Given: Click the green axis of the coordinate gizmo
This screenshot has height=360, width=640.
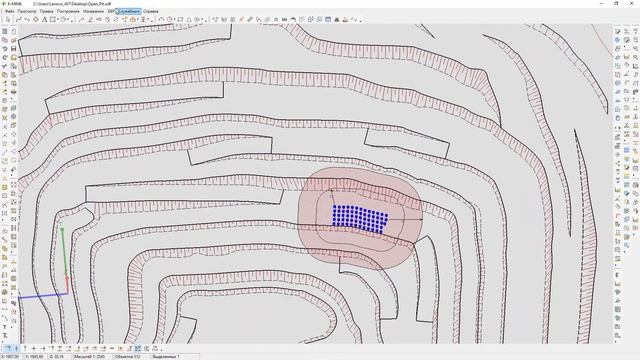Looking at the screenshot, I should (64, 251).
